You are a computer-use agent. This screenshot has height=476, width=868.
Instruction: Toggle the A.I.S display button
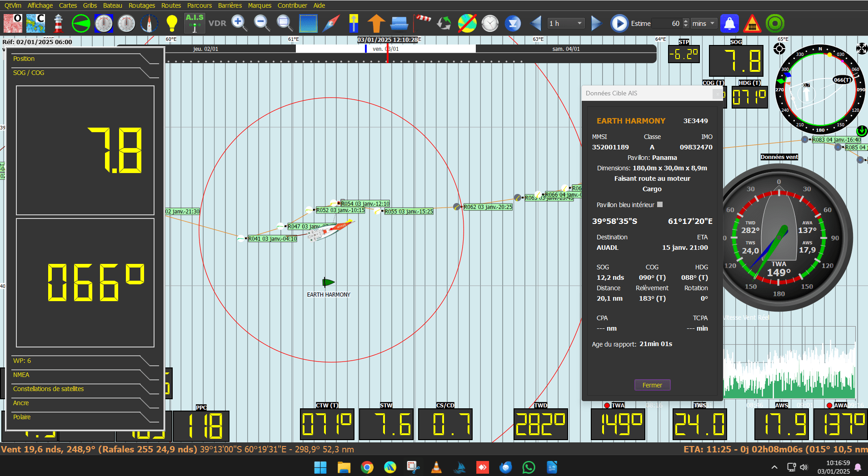pos(195,23)
